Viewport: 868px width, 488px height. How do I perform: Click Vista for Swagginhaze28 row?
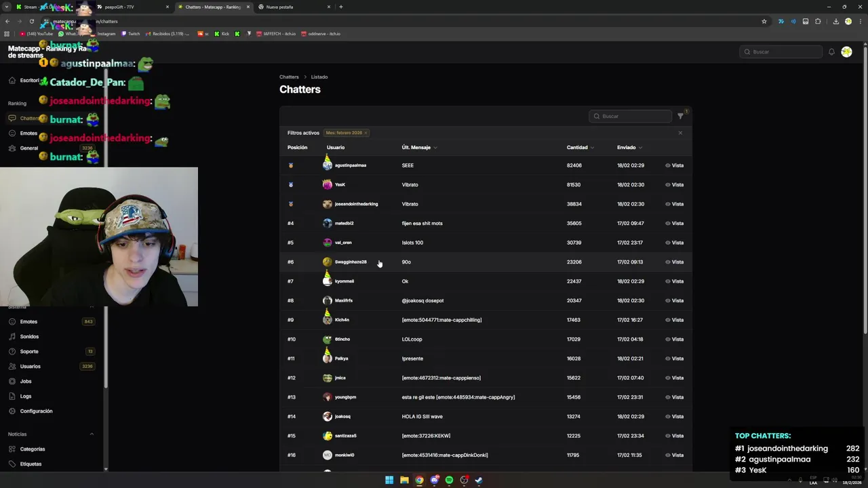pyautogui.click(x=674, y=262)
